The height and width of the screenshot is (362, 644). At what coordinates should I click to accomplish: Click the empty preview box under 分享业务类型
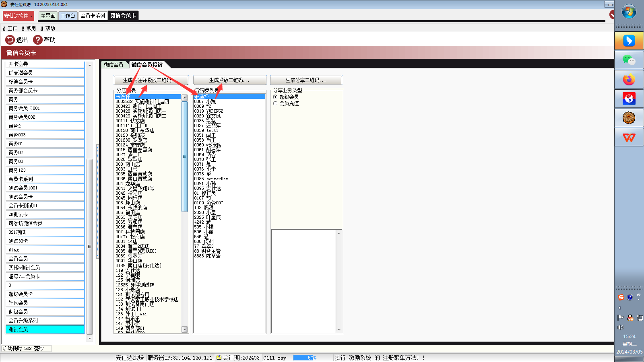[304, 281]
